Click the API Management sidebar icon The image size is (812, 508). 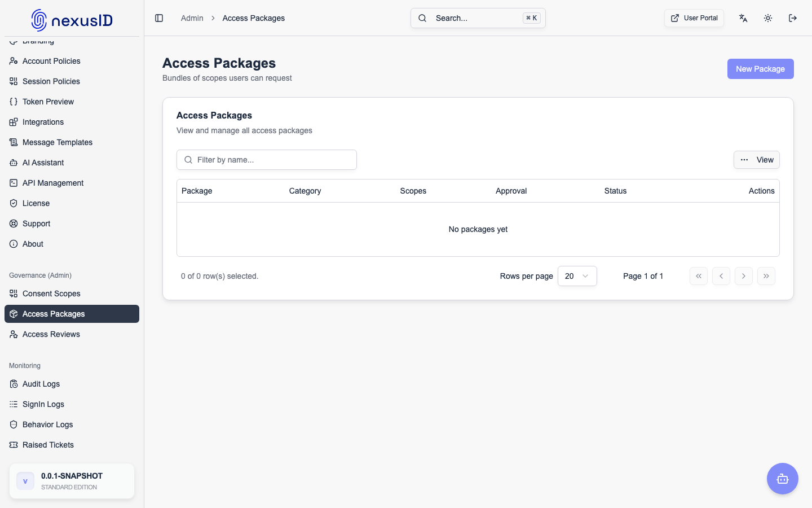(x=14, y=183)
